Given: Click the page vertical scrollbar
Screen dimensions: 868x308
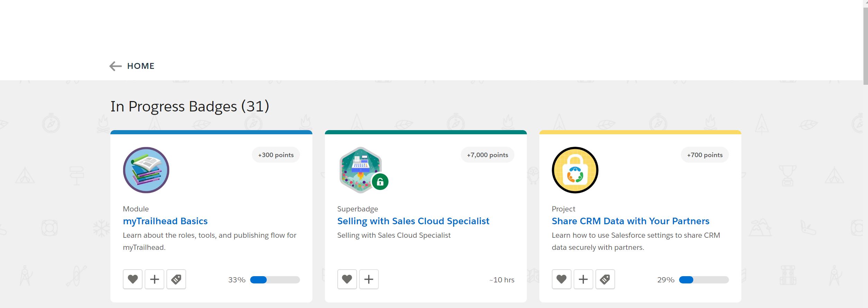Looking at the screenshot, I should pos(865,42).
